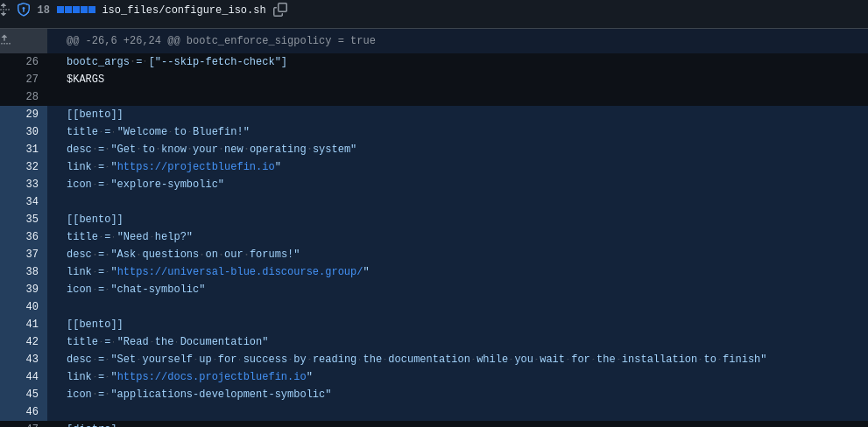This screenshot has width=868, height=427.
Task: Select line number 29
Action: [32, 115]
